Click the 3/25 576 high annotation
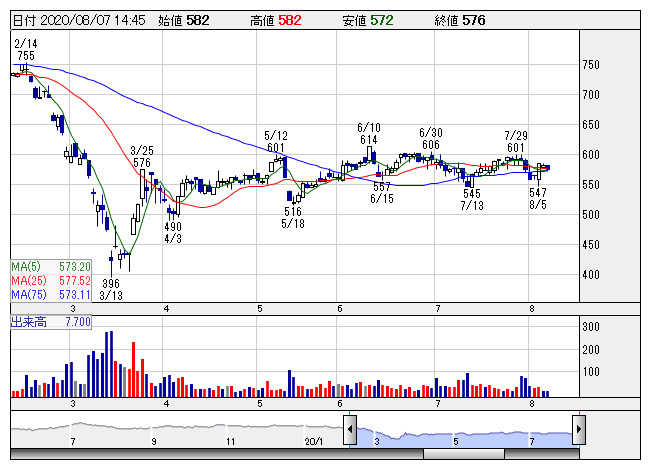This screenshot has height=469, width=652. tap(142, 156)
